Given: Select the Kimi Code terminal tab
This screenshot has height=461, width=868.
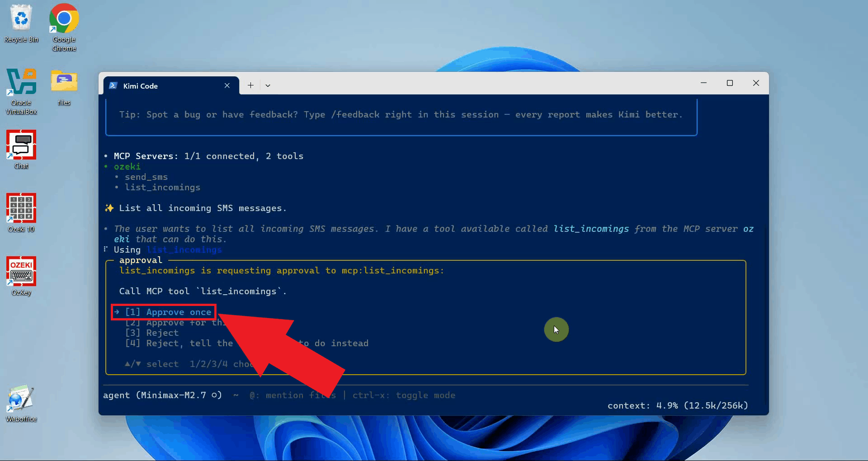Looking at the screenshot, I should pyautogui.click(x=171, y=85).
